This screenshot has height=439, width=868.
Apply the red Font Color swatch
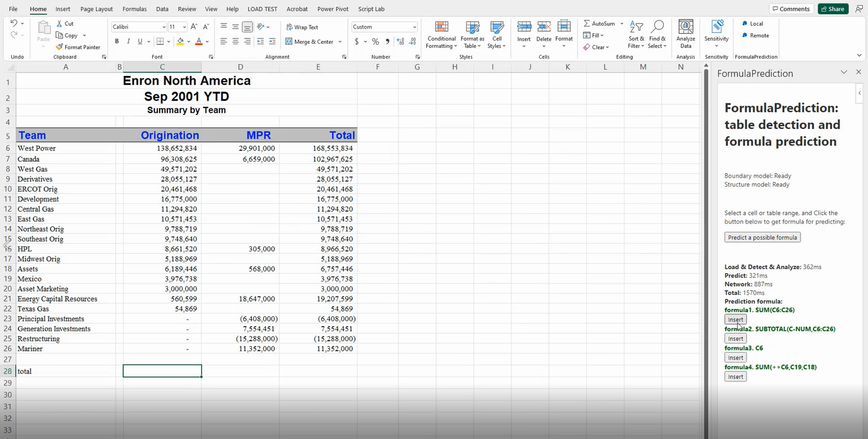point(199,42)
